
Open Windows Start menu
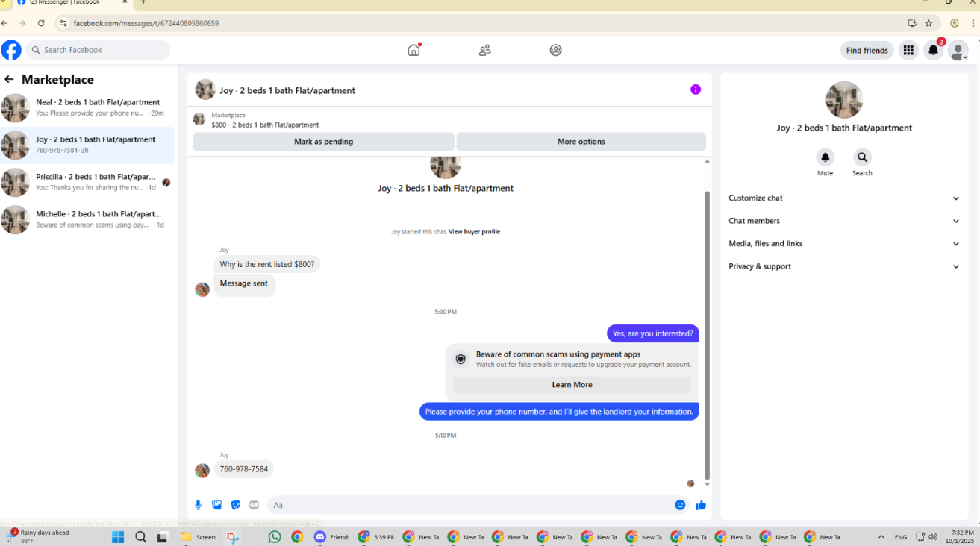pyautogui.click(x=118, y=537)
